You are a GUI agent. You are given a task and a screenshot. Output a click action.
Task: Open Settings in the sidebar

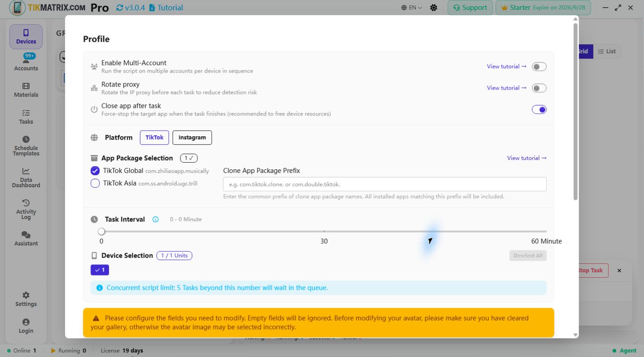[x=26, y=299]
